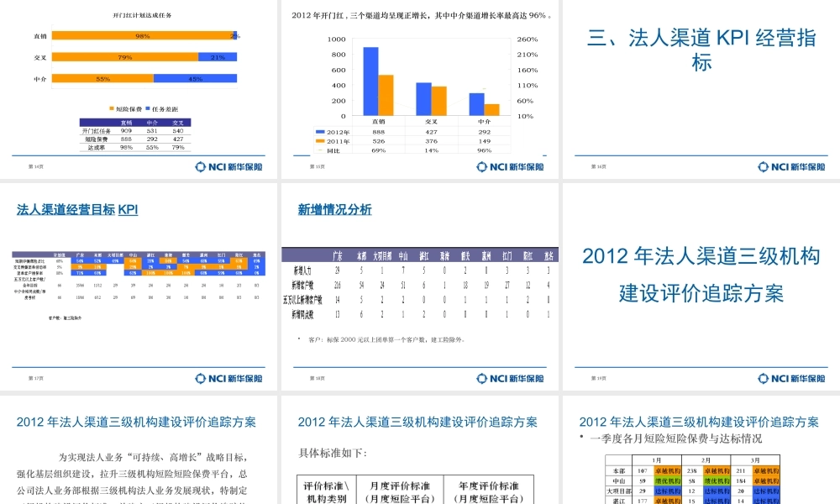The image size is (840, 504).
Task: Click the 达成率 row label in the table
Action: click(96, 147)
